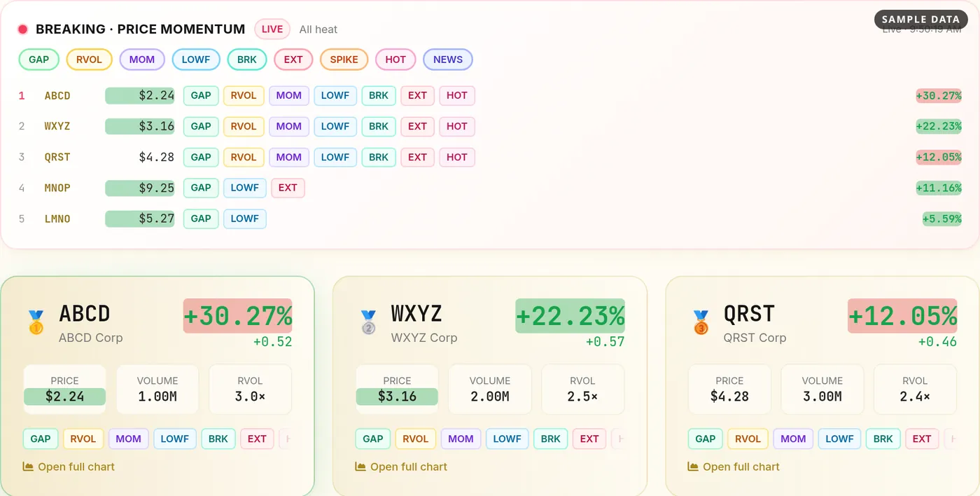This screenshot has height=496, width=980.
Task: Toggle the GAP filter chip
Action: pyautogui.click(x=39, y=60)
